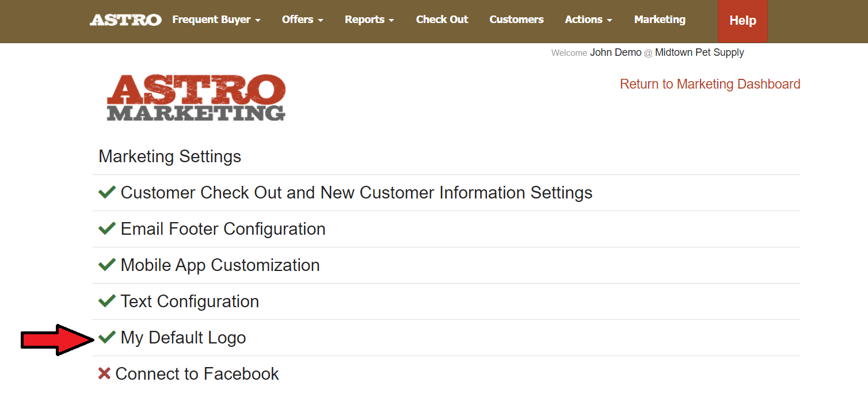868x401 pixels.
Task: Click the checkmark icon beside Mobile App Customization
Action: (107, 265)
